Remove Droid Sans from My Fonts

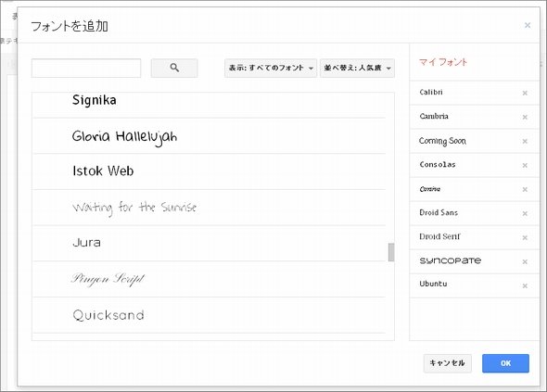pyautogui.click(x=525, y=213)
